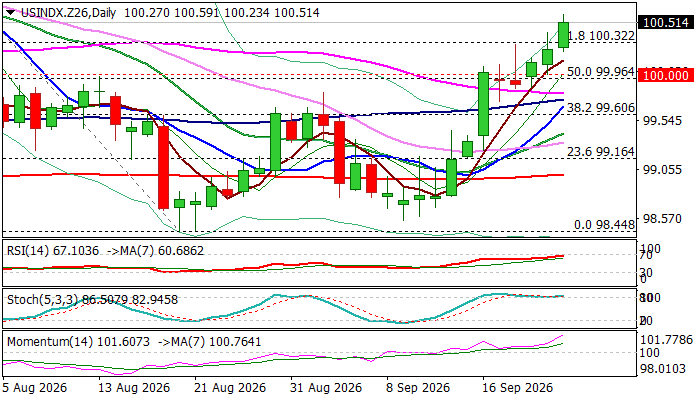Viewport: 700px width, 400px height.
Task: Click the 101.7786 momentum scale value
Action: [x=667, y=340]
